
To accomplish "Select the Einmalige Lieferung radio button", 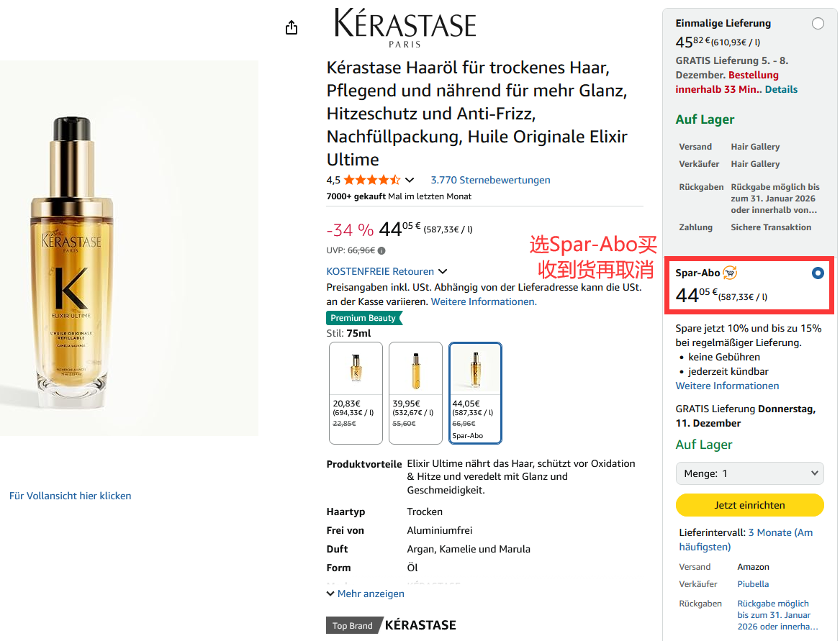I will (818, 24).
